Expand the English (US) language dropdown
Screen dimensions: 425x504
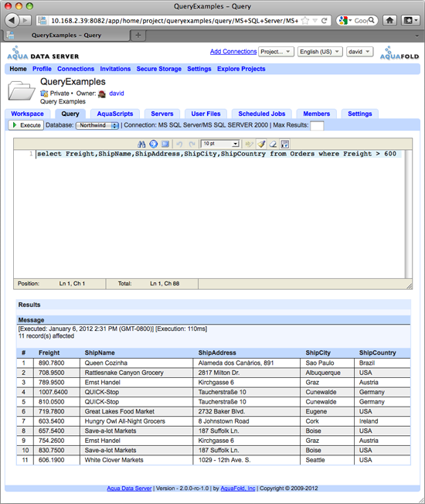point(320,52)
